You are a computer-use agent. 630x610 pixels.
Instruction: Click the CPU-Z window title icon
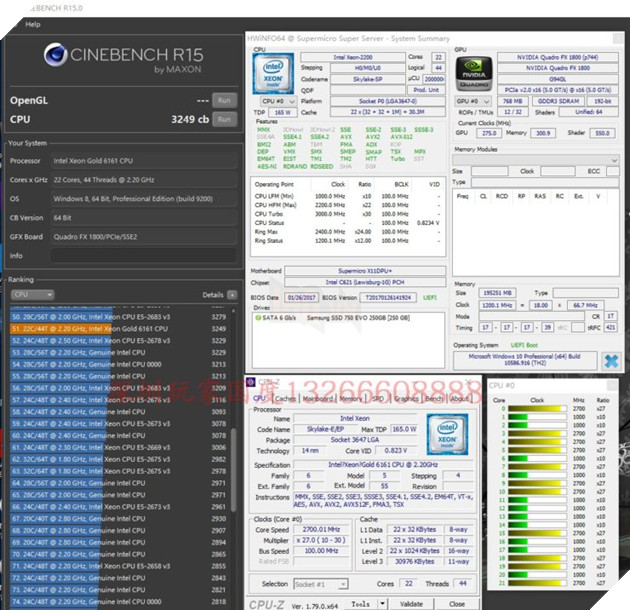[251, 382]
